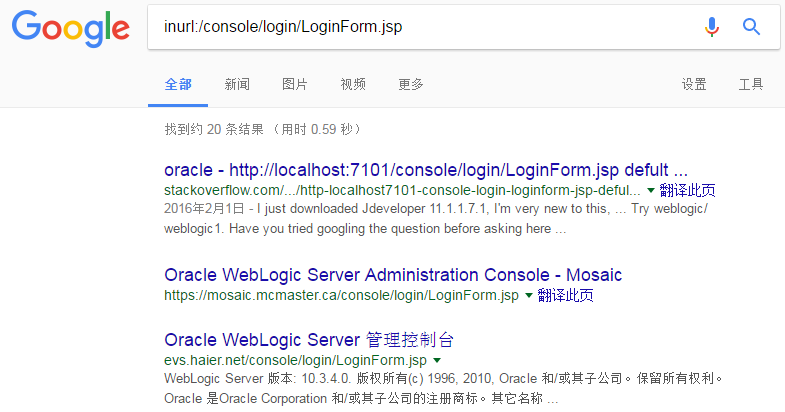Viewport: 785px width, 412px height.
Task: Expand dropdown arrow beside mosaic.mcmaster.ca URL
Action: 529,295
